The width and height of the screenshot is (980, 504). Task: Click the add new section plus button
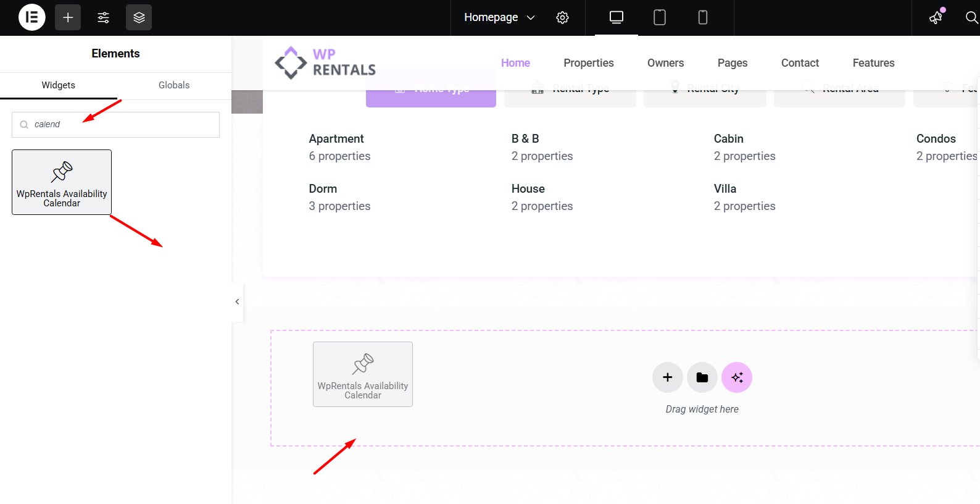point(667,377)
